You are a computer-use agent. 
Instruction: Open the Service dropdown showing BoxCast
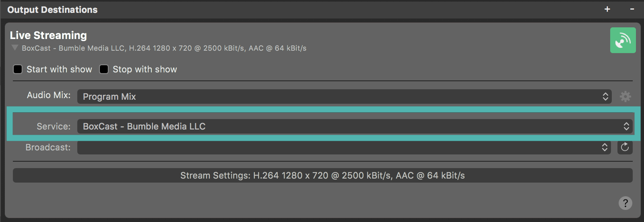coord(354,126)
